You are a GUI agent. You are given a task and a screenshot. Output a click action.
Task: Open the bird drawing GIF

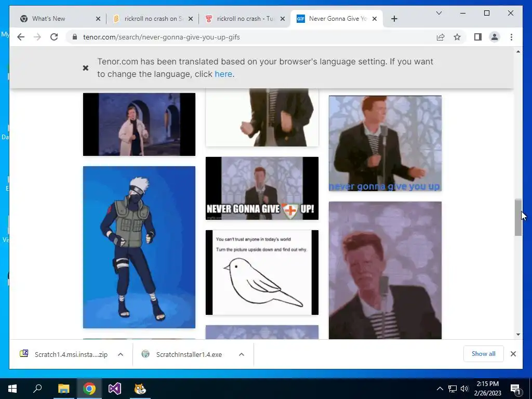point(262,272)
